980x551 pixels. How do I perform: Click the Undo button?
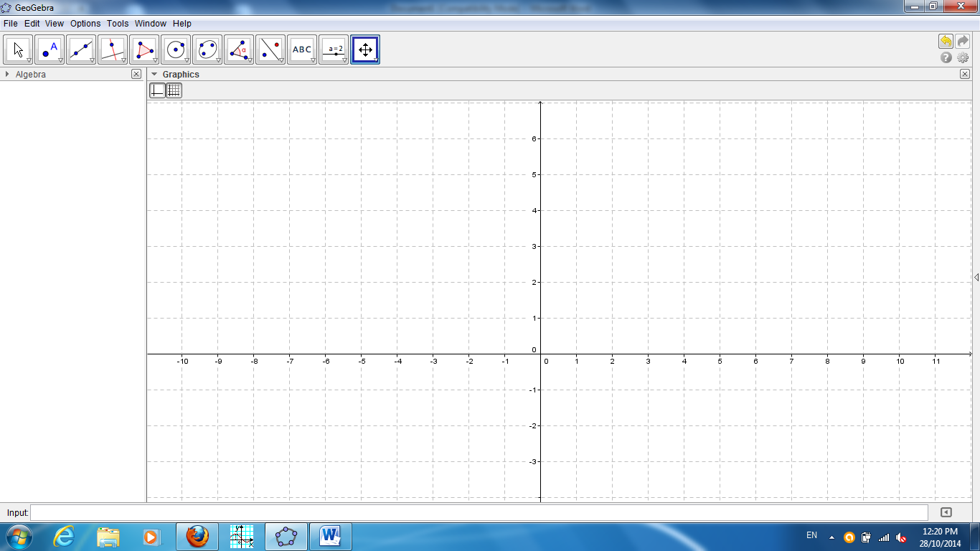point(946,42)
